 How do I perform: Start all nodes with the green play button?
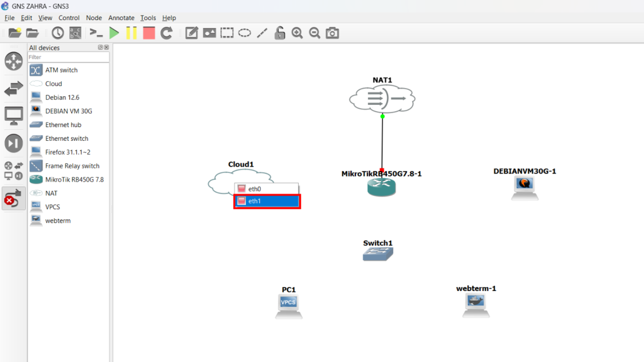[x=114, y=33]
